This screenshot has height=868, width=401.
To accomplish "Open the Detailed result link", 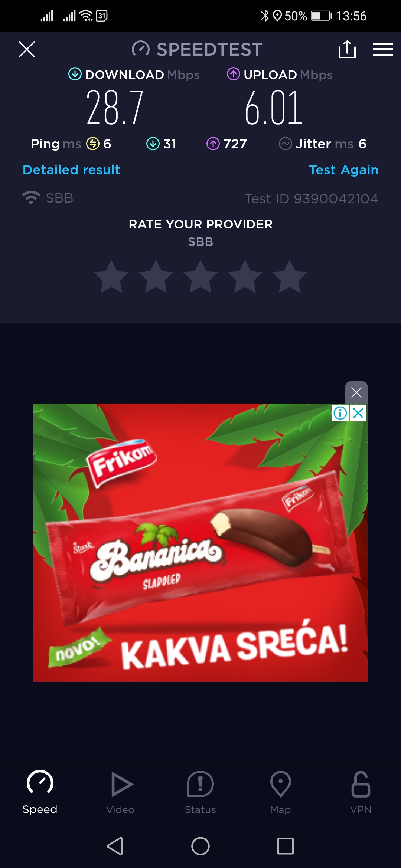I will pos(71,170).
